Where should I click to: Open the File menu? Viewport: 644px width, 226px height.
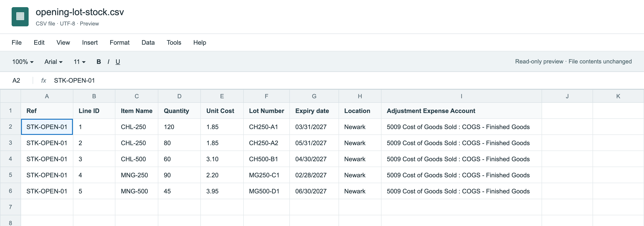point(17,42)
